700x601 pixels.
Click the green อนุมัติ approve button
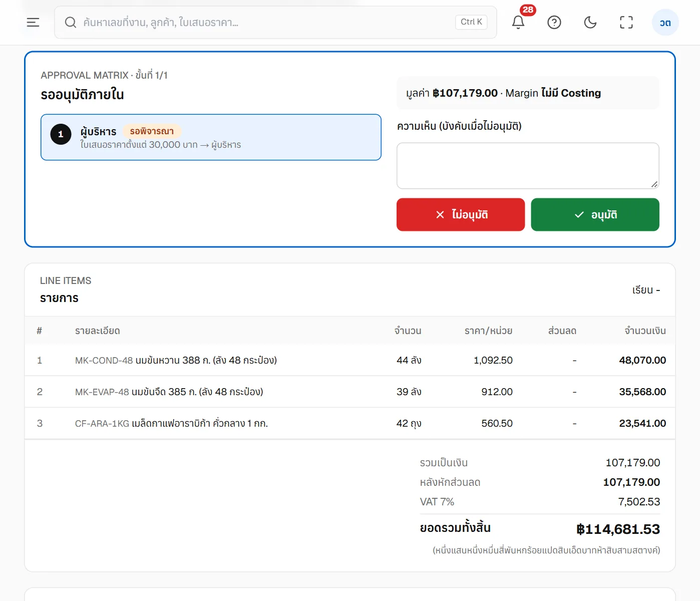[595, 214]
